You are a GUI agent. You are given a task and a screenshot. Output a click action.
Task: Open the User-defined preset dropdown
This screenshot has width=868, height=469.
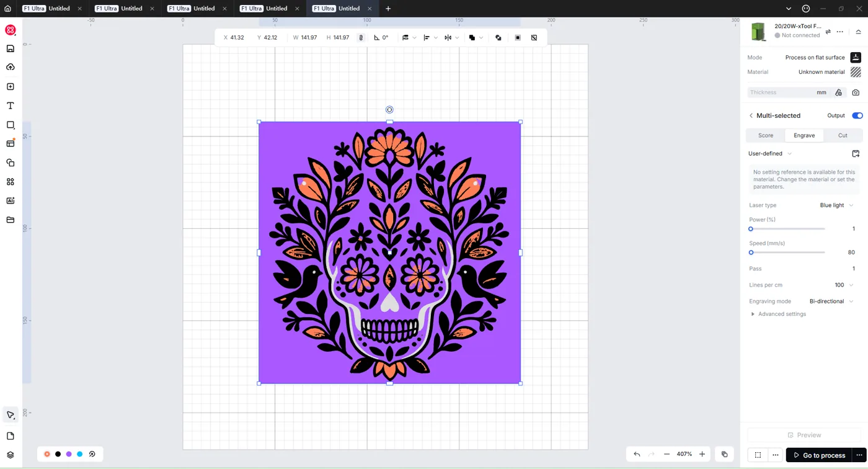coord(770,153)
